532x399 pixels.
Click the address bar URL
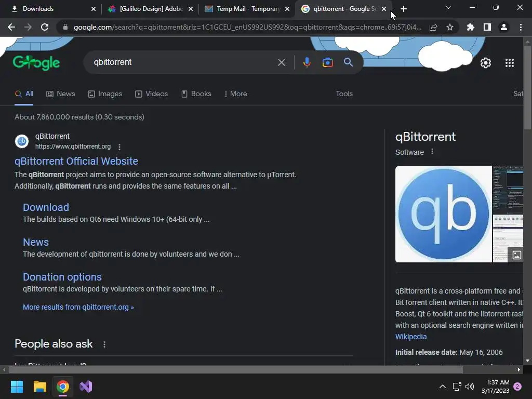(247, 27)
